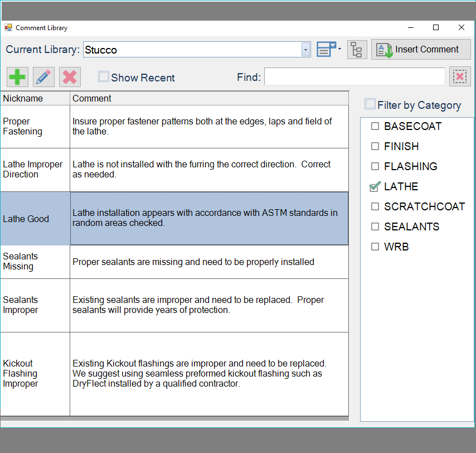Check the FINISH category
The height and width of the screenshot is (453, 476).
click(375, 146)
